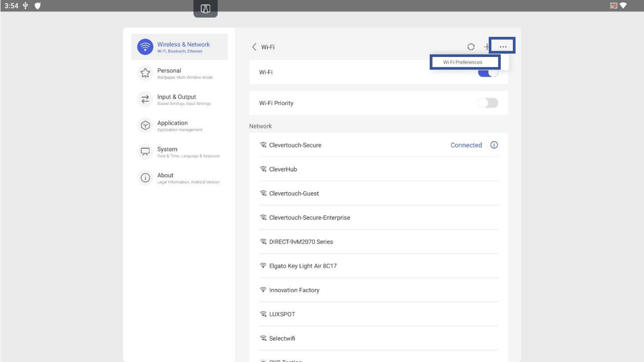Open System settings category
Image resolution: width=644 pixels, height=362 pixels.
click(x=180, y=152)
